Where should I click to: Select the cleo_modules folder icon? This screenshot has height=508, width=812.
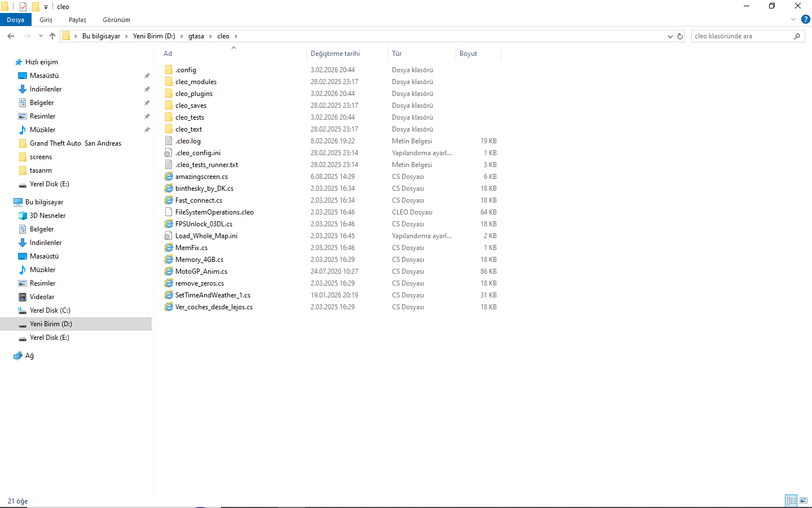click(x=169, y=82)
